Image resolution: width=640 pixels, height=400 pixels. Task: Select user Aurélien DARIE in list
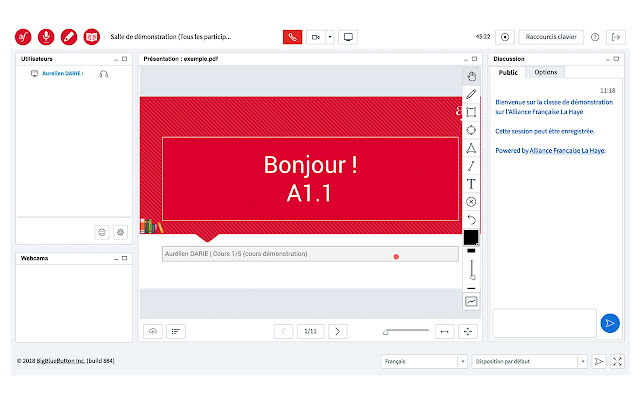pyautogui.click(x=62, y=73)
